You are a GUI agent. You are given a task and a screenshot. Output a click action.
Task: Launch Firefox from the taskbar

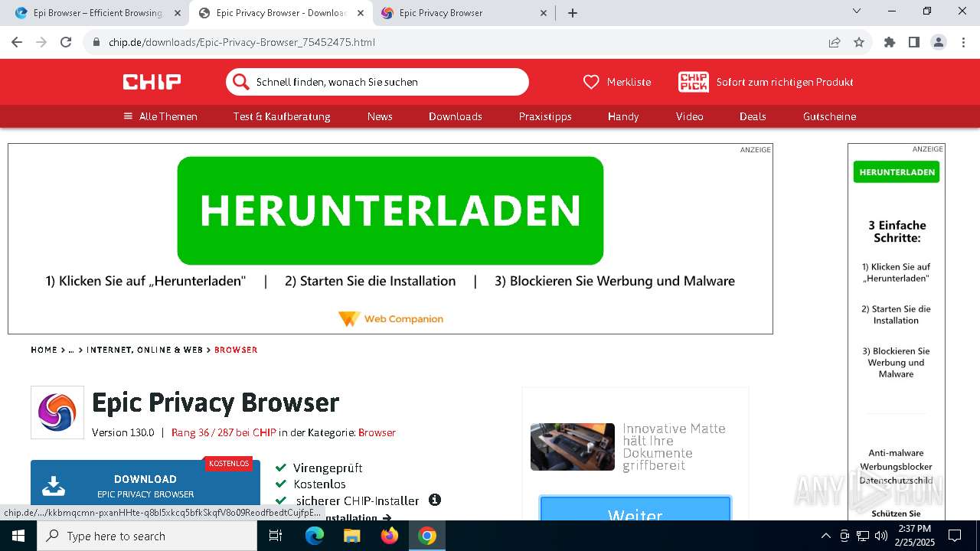pos(390,536)
